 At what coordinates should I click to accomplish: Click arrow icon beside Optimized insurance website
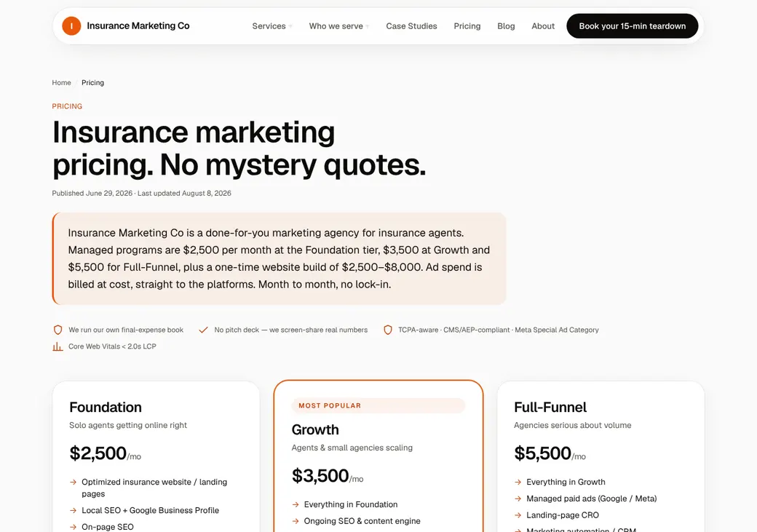[x=74, y=482]
